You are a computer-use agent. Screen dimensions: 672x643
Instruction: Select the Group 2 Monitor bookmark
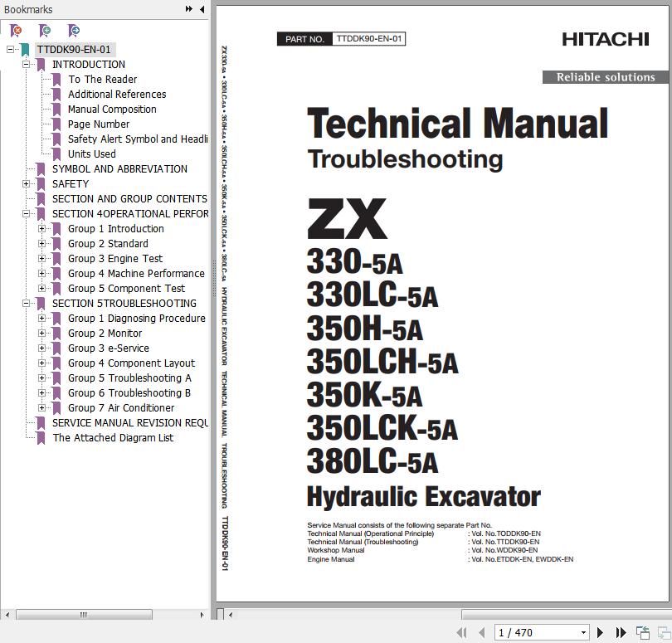(105, 334)
